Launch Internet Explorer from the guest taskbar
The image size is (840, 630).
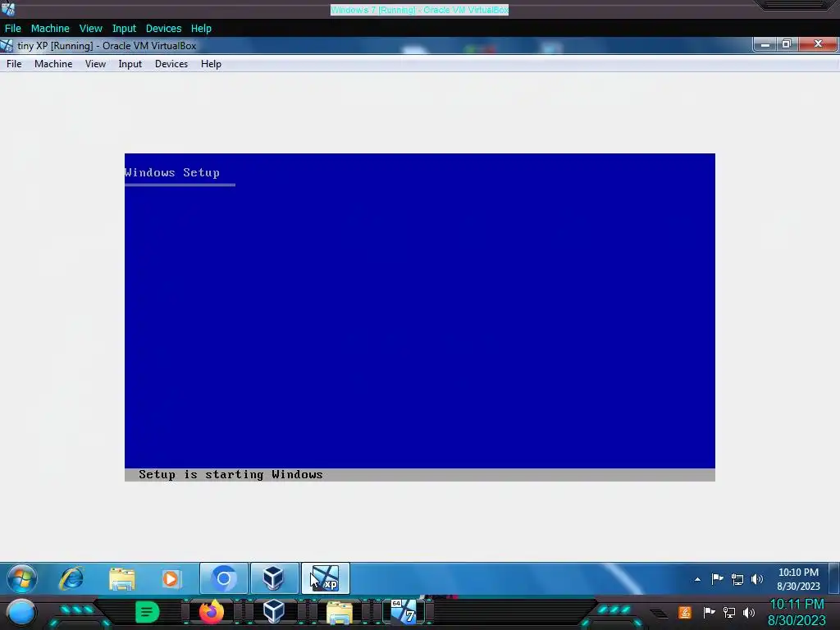coord(72,578)
